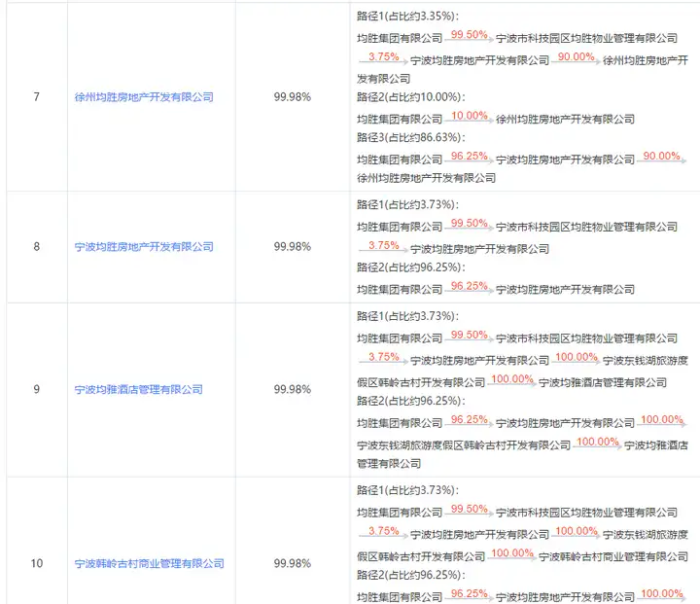This screenshot has height=604, width=700.
Task: Click 99.98% value in row 10
Action: pyautogui.click(x=293, y=564)
